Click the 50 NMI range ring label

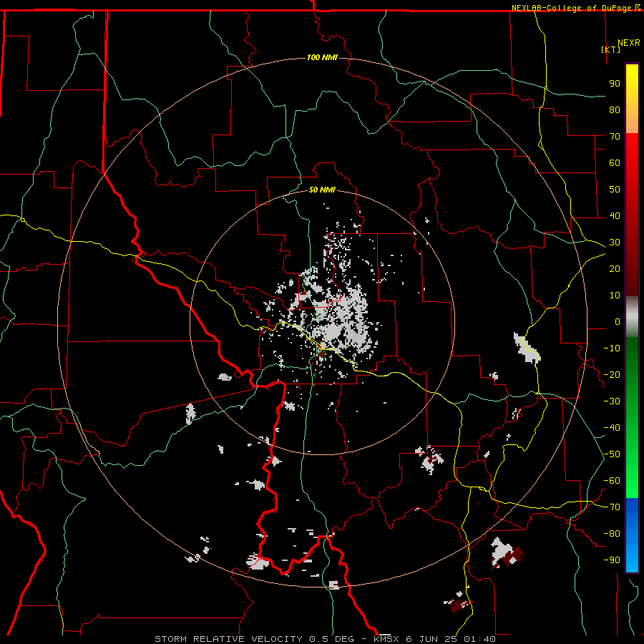pos(322,190)
